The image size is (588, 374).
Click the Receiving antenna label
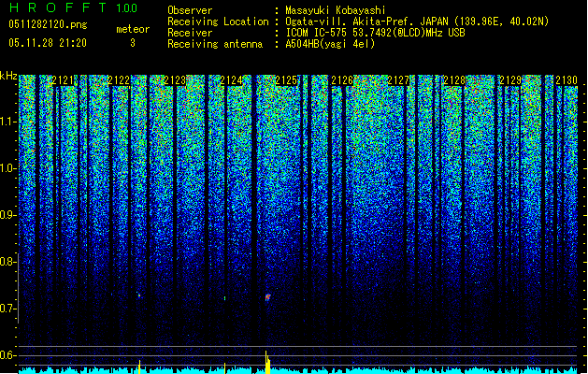pyautogui.click(x=215, y=44)
